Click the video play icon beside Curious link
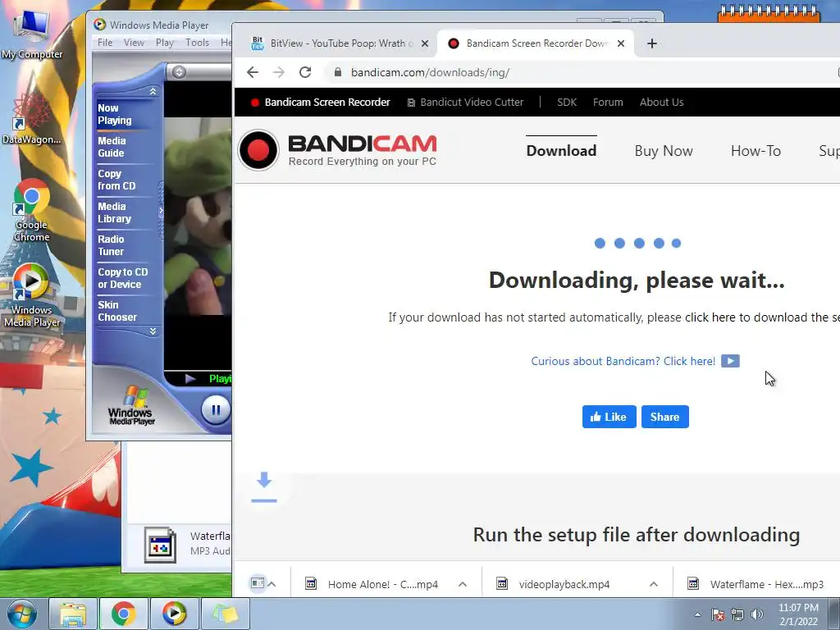Viewport: 840px width, 630px height. pos(730,361)
